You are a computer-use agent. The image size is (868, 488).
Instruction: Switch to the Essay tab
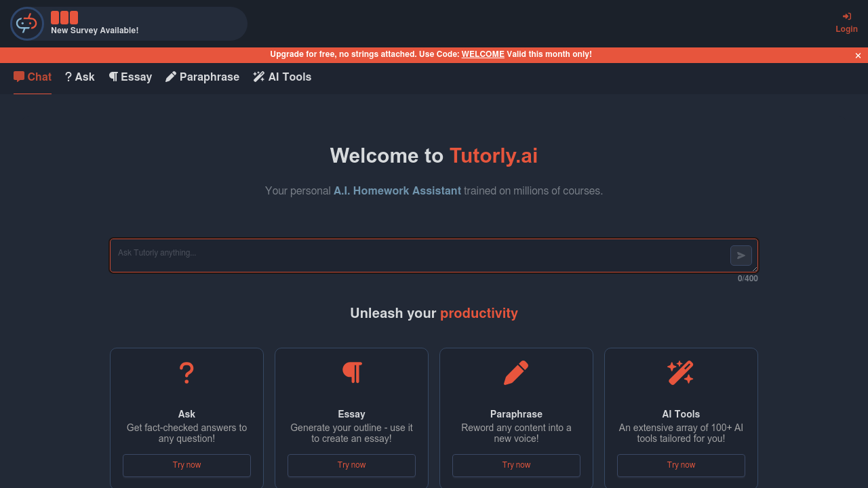coord(130,77)
